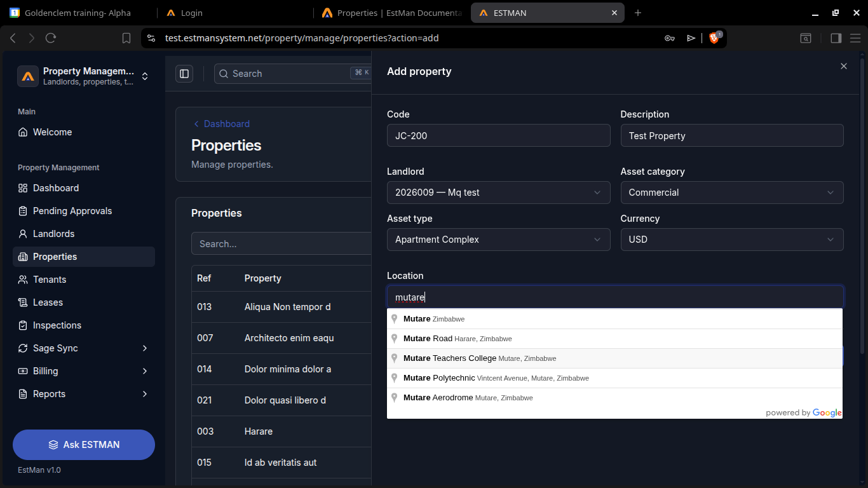Click the browser back arrow
Image resolution: width=868 pixels, height=488 pixels.
13,38
